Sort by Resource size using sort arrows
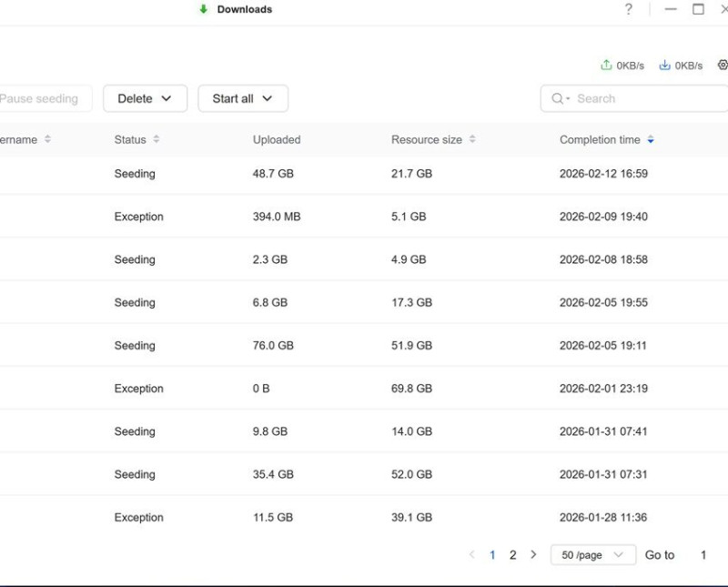 tap(472, 140)
